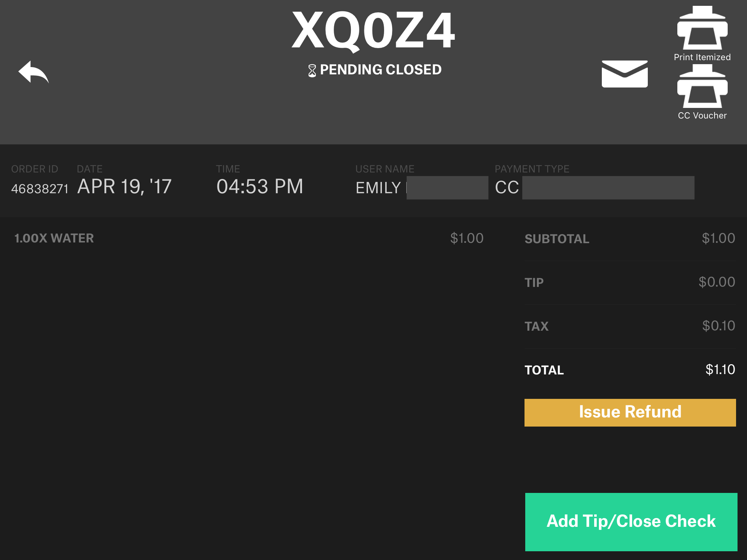Click the Print Itemized text label
Image resolution: width=747 pixels, height=560 pixels.
702,57
